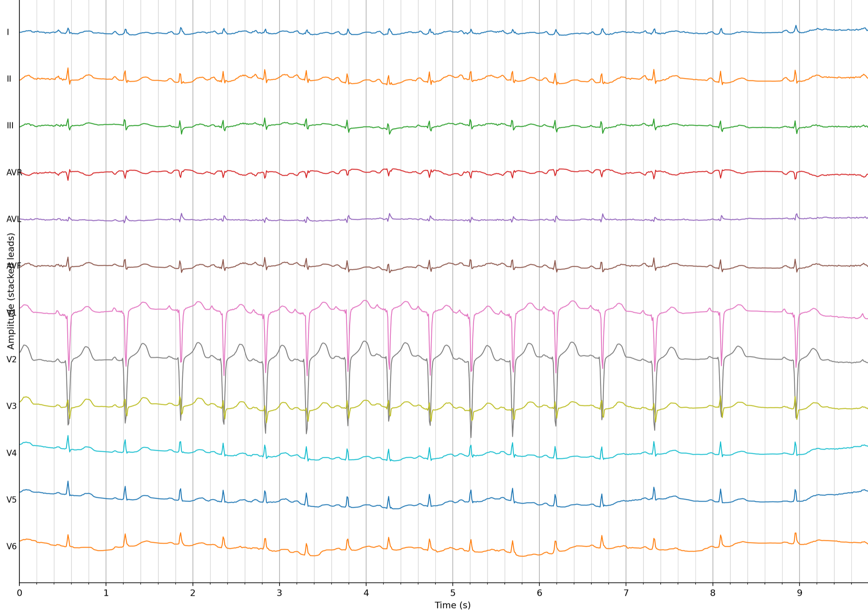Select the lead III label

[10, 126]
